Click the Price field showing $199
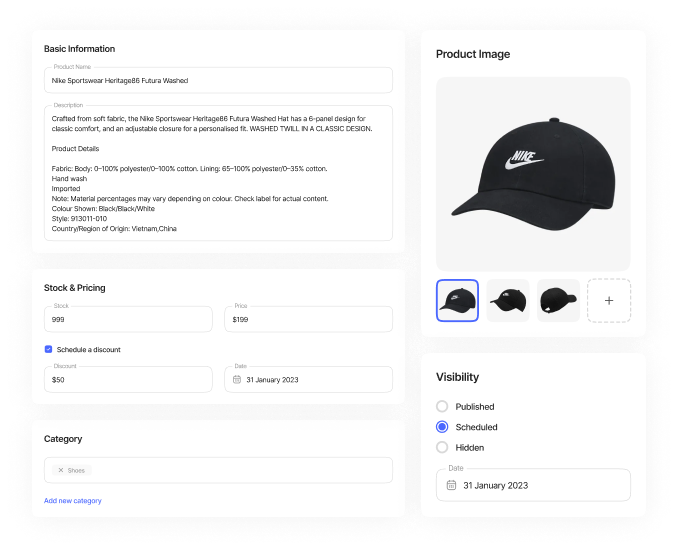Viewport: 678px width, 551px height. 309,319
